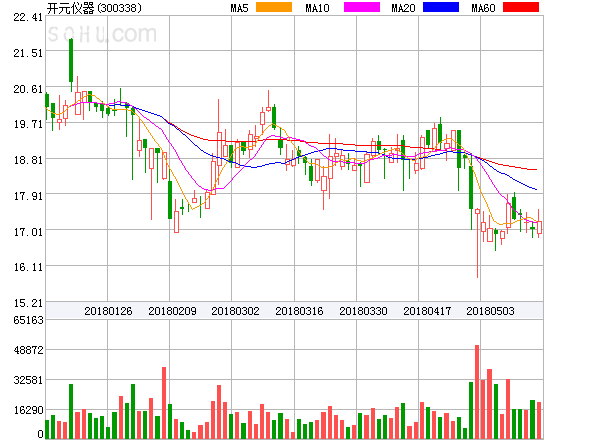600x440 pixels.
Task: Click the 20180316 date label
Action: click(x=299, y=311)
